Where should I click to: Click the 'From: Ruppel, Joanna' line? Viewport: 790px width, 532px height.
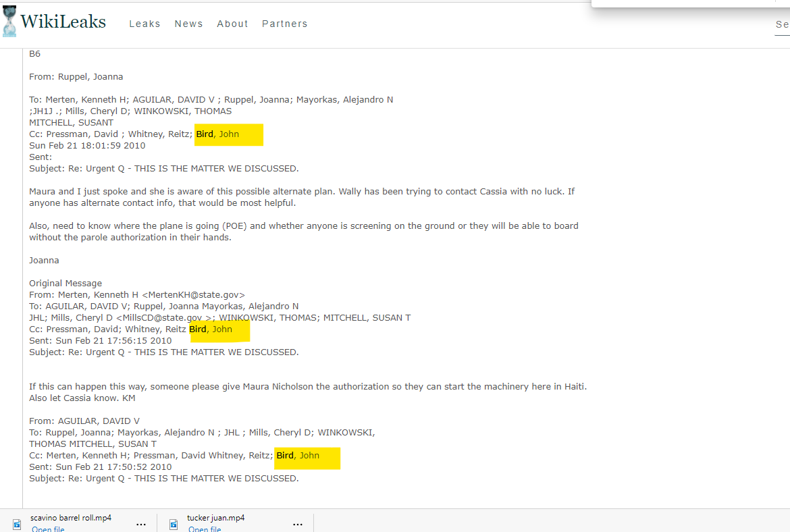[x=76, y=76]
